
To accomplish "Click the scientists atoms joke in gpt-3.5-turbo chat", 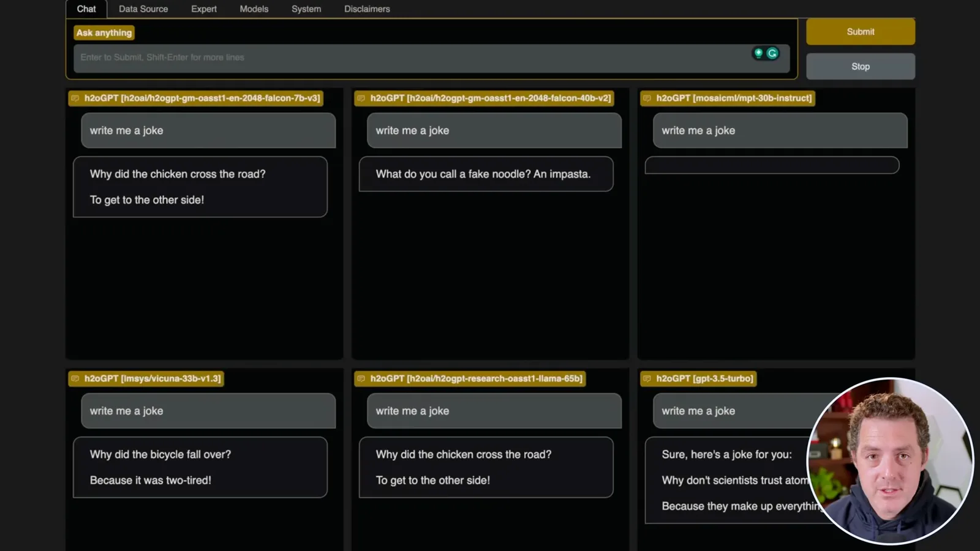I will (732, 480).
